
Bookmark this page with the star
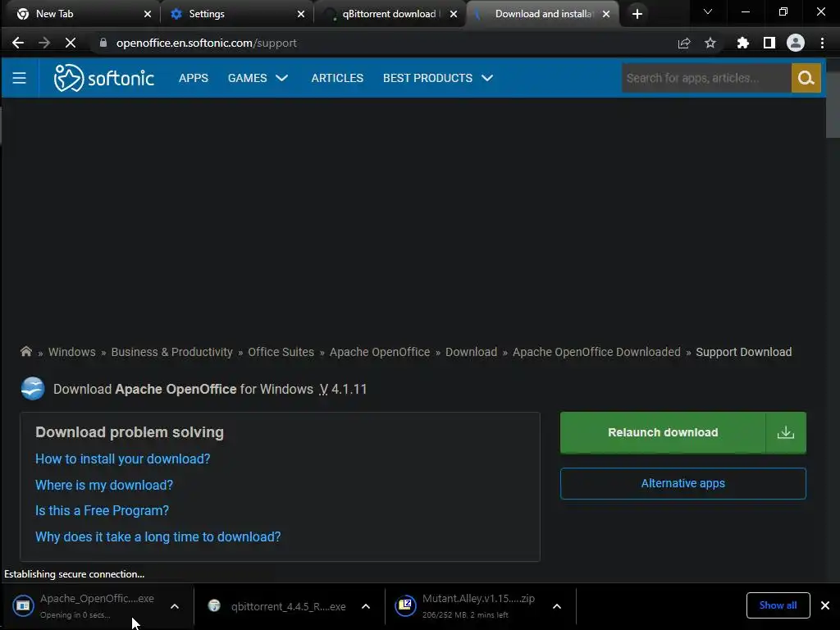(x=710, y=43)
